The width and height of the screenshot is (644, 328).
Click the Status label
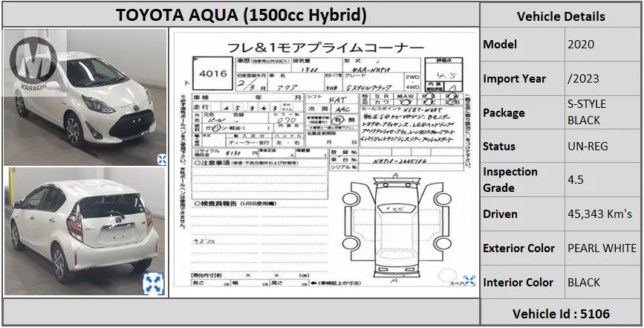click(499, 147)
